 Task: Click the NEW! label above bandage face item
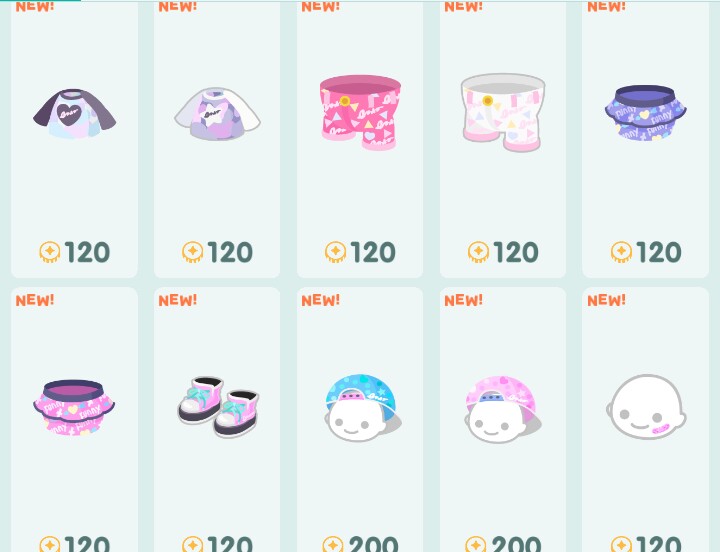pyautogui.click(x=607, y=300)
